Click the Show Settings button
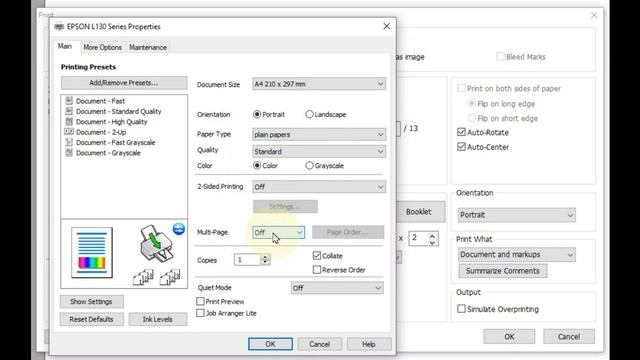The width and height of the screenshot is (640, 360). coord(91,302)
